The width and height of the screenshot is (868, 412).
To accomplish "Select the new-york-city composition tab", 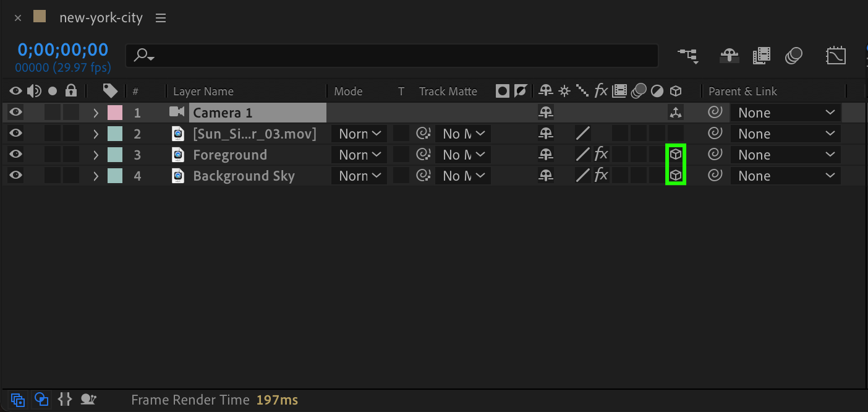I will click(x=101, y=18).
